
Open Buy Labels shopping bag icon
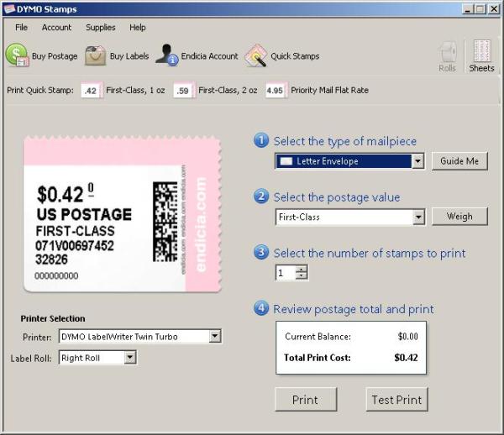tap(96, 55)
